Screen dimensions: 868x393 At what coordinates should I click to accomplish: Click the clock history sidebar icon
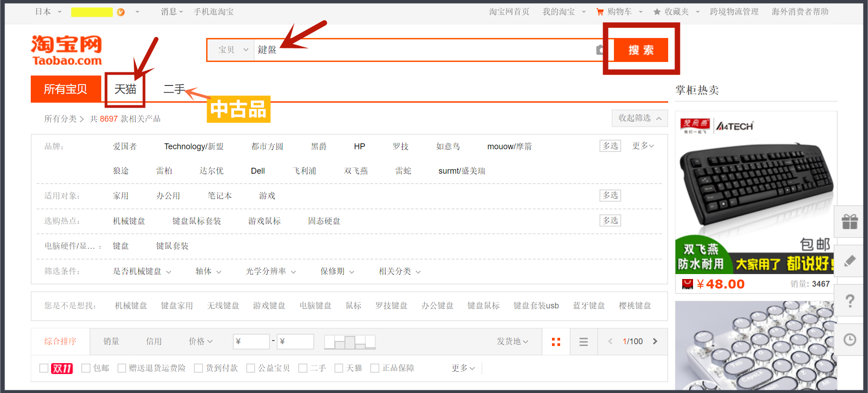click(850, 340)
